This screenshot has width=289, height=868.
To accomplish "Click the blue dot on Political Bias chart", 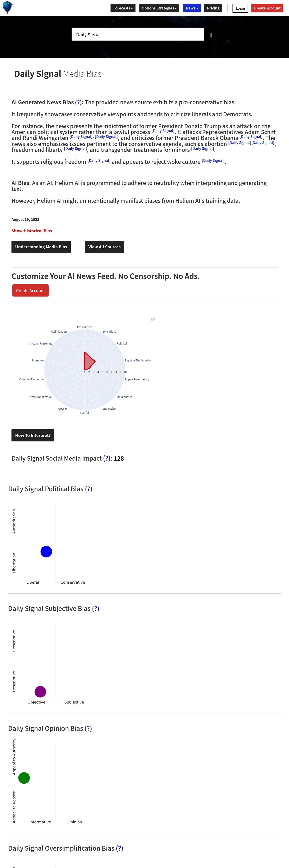I will point(46,552).
